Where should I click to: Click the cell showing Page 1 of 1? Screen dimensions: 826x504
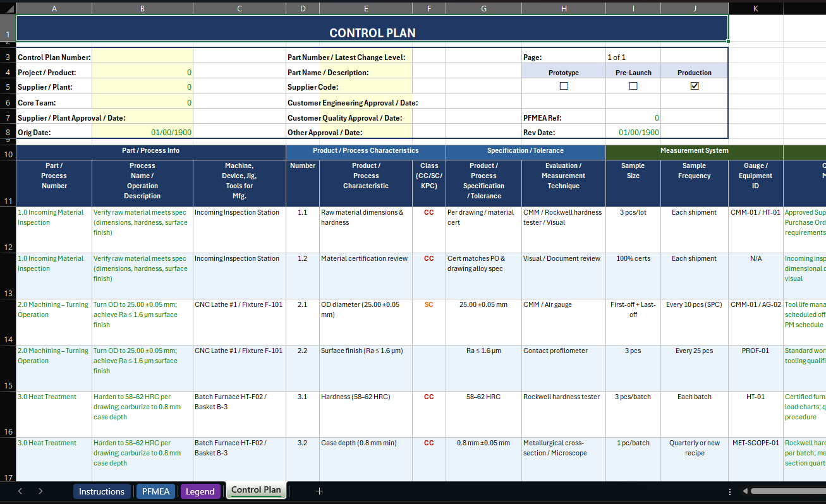pyautogui.click(x=633, y=56)
